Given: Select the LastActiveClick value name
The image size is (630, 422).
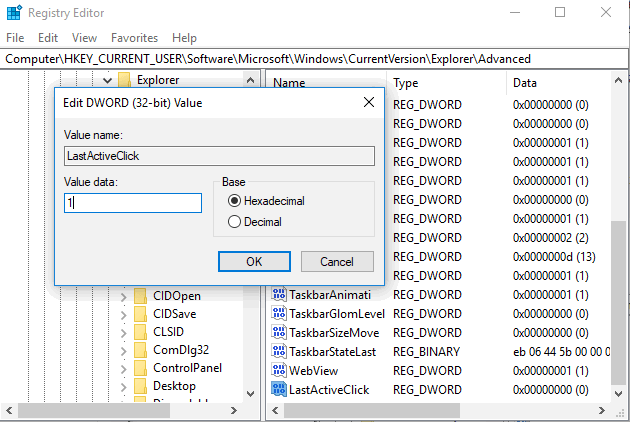Looking at the screenshot, I should [329, 390].
